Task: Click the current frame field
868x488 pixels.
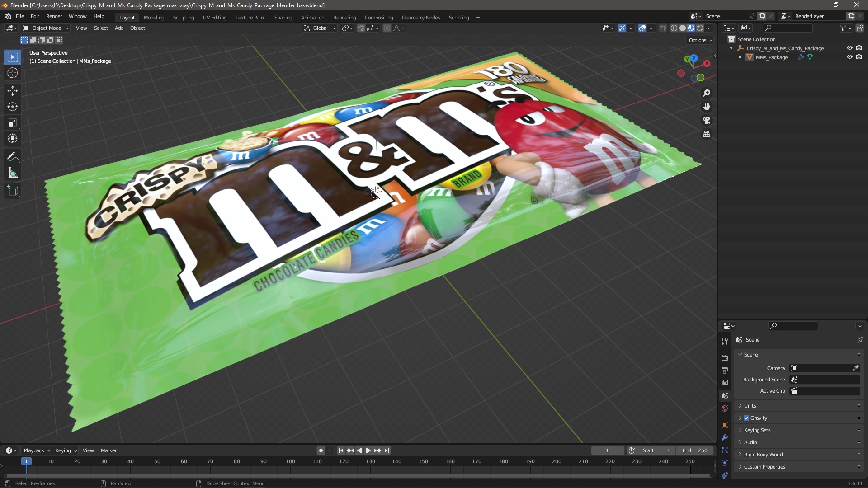Action: coord(607,450)
